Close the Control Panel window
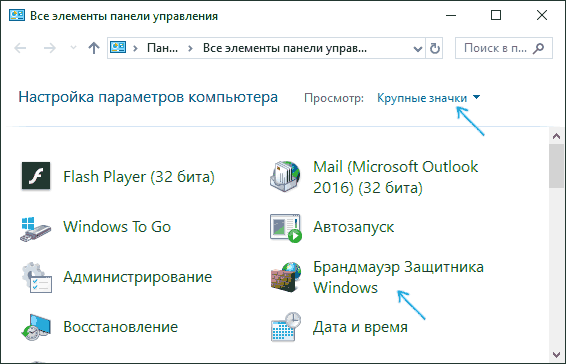566x364 pixels. [x=542, y=16]
